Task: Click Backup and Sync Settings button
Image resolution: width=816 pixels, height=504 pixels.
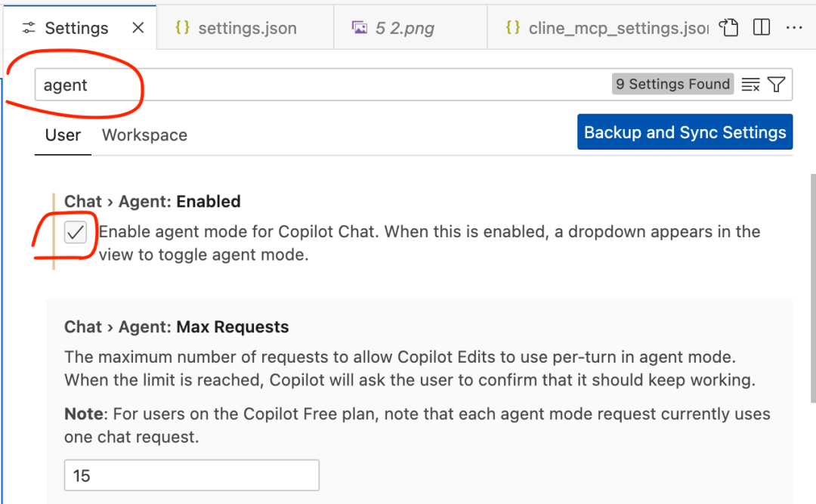Action: click(x=685, y=132)
